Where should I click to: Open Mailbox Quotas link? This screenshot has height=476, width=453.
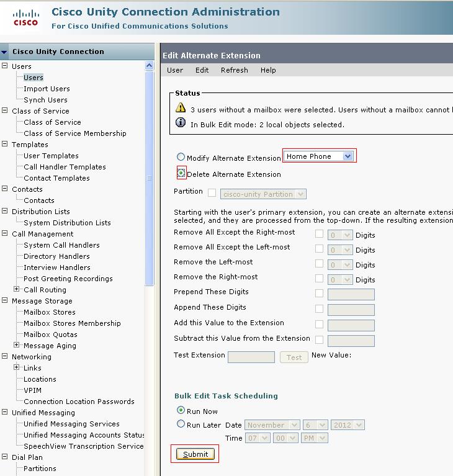tap(50, 335)
